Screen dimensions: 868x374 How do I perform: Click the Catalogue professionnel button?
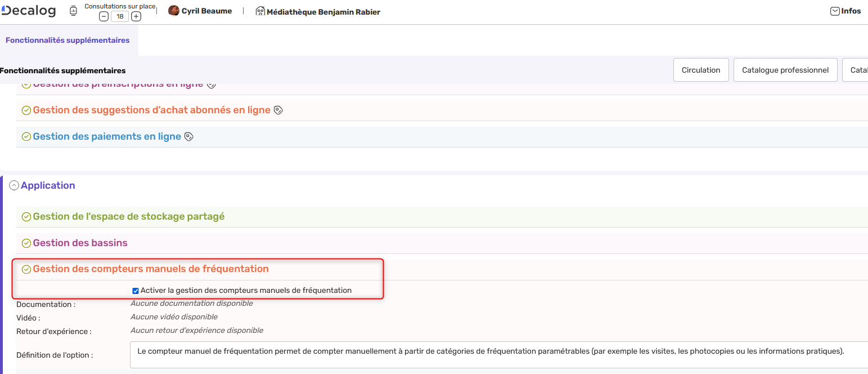(x=785, y=70)
